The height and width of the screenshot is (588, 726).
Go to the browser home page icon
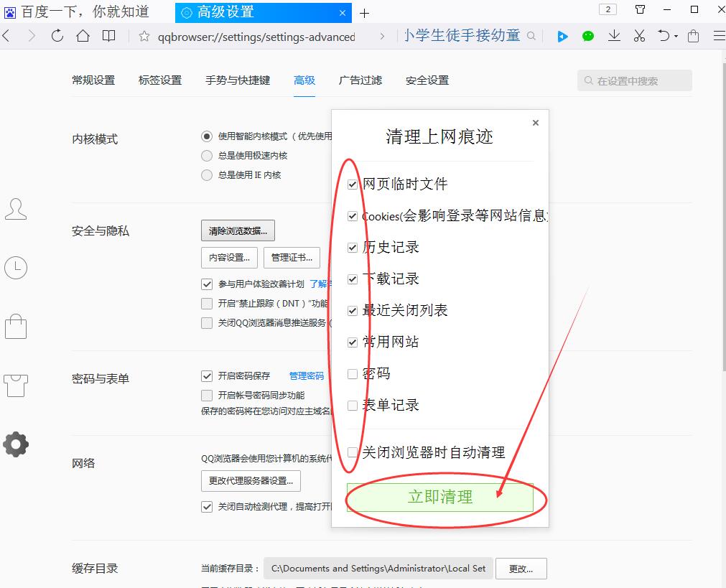(x=83, y=36)
